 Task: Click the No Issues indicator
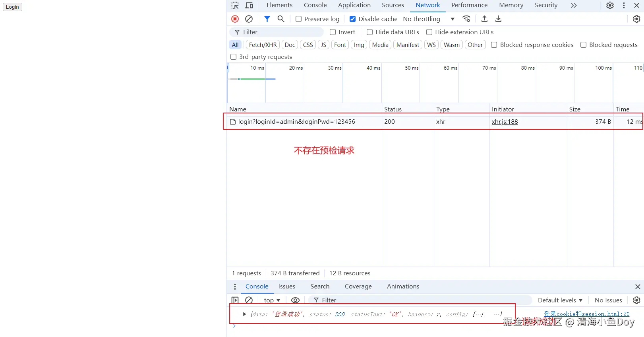click(x=608, y=300)
